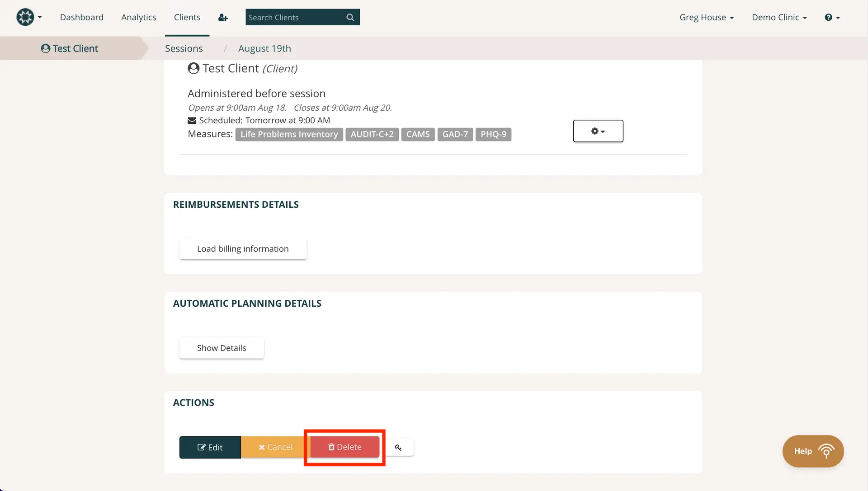868x491 pixels.
Task: Go to the Dashboard menu
Action: point(82,17)
